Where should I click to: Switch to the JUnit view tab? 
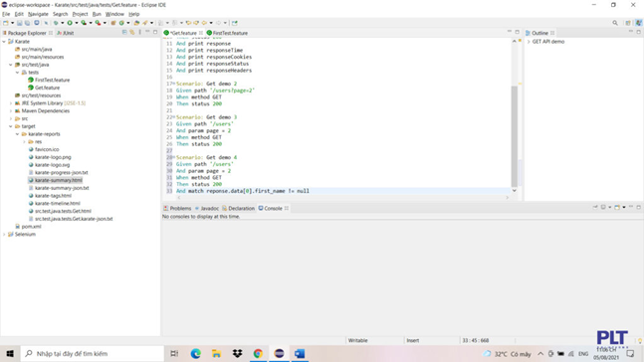pyautogui.click(x=66, y=33)
